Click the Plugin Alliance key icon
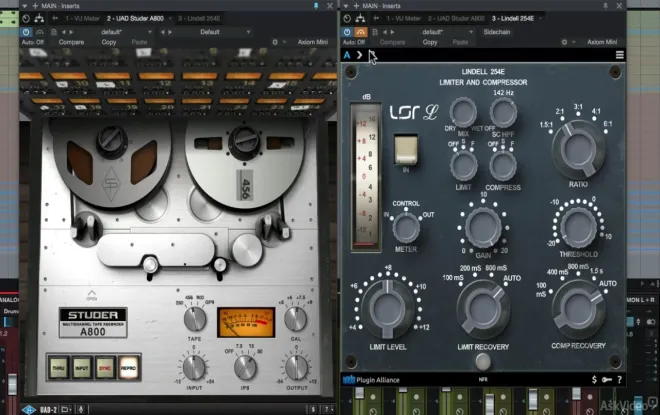The height and width of the screenshot is (415, 660). (606, 380)
